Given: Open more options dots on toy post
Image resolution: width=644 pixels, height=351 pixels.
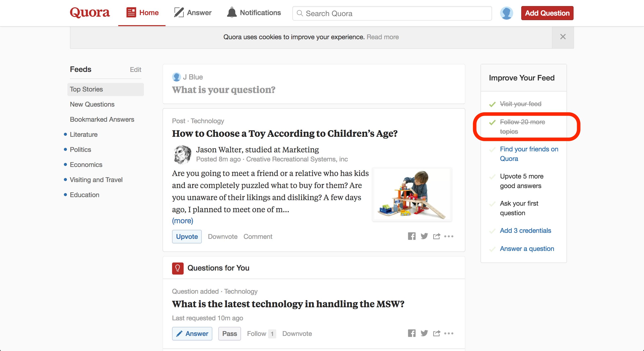Looking at the screenshot, I should pyautogui.click(x=449, y=236).
